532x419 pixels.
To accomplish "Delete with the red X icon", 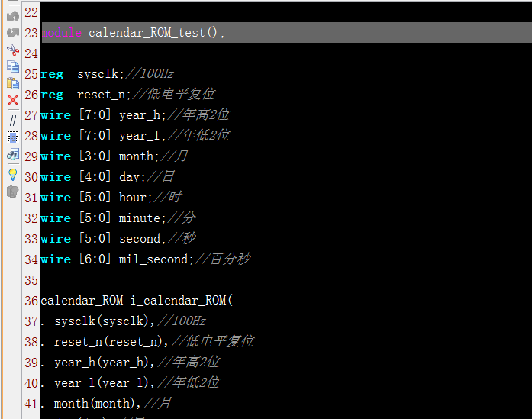I will pyautogui.click(x=12, y=100).
